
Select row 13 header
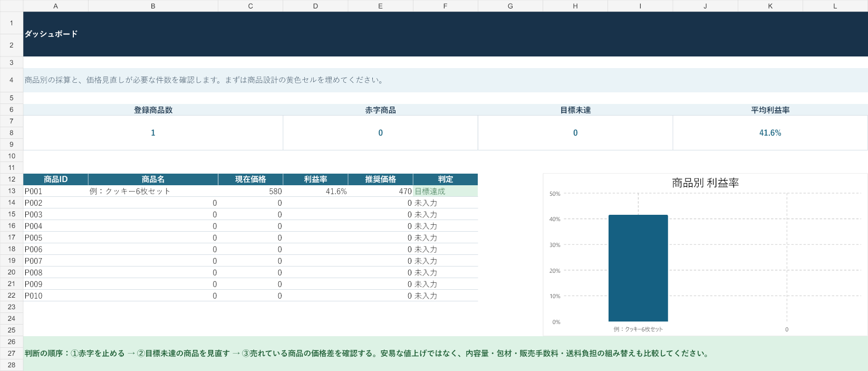click(12, 191)
